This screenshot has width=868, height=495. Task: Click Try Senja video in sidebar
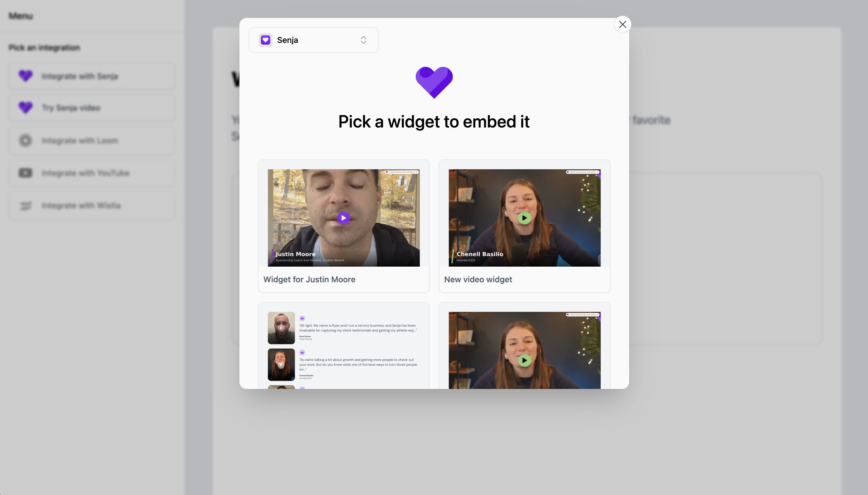coord(92,108)
